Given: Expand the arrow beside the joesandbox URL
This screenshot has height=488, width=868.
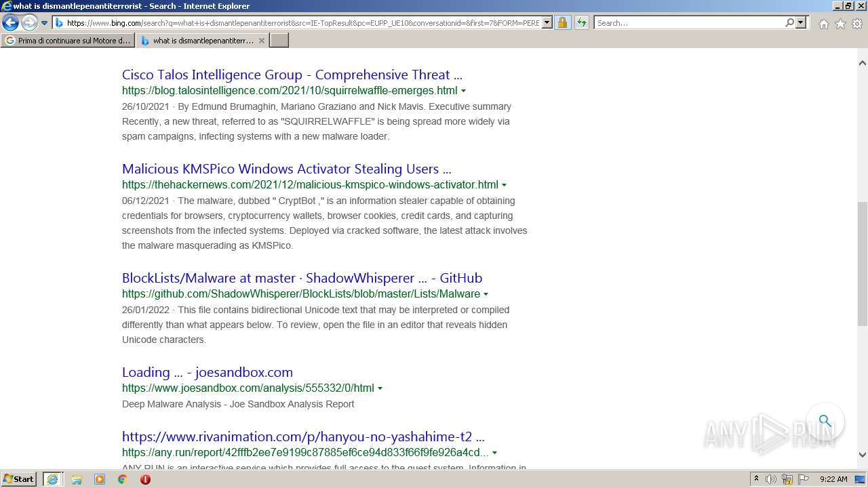Looking at the screenshot, I should coord(380,388).
